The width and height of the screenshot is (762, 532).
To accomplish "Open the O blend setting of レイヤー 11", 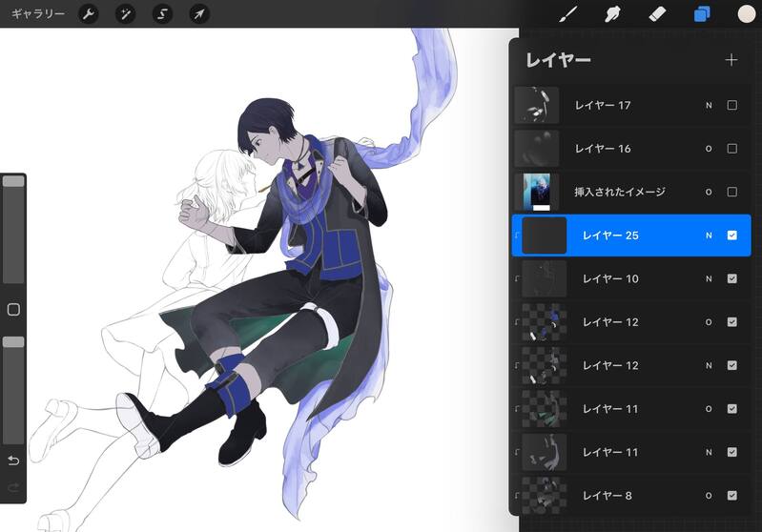I will click(709, 409).
